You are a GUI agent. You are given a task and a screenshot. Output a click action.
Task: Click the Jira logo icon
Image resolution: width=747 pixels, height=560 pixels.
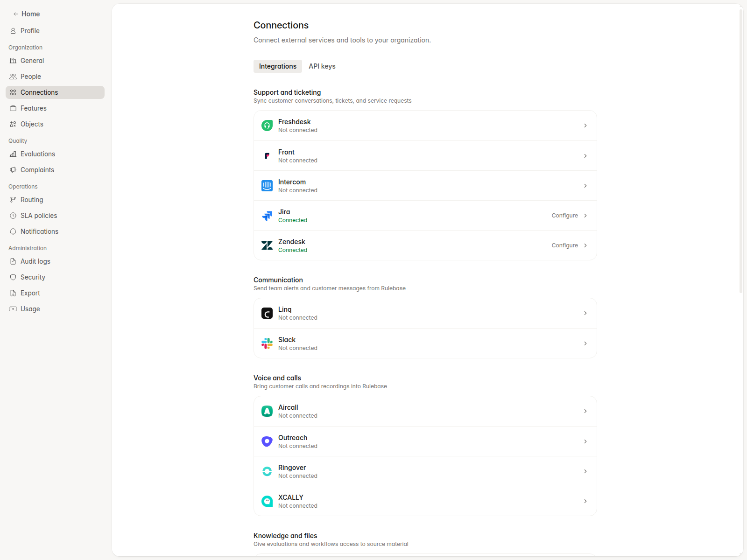click(x=267, y=216)
